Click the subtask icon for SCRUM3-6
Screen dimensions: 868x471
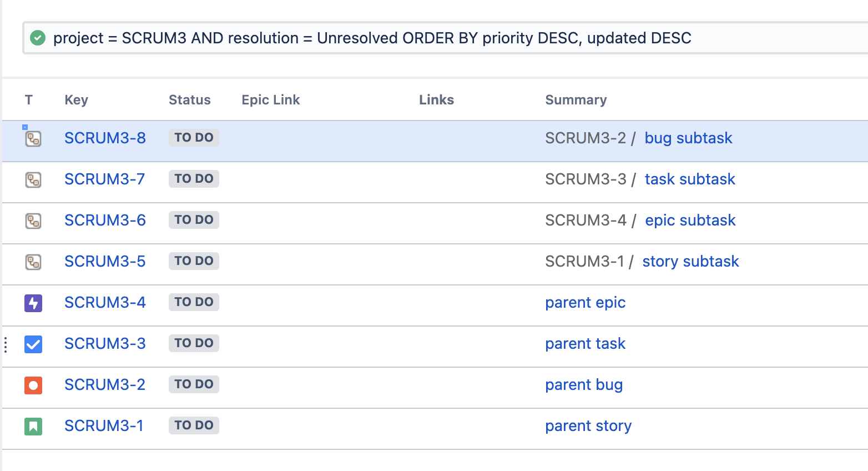33,221
